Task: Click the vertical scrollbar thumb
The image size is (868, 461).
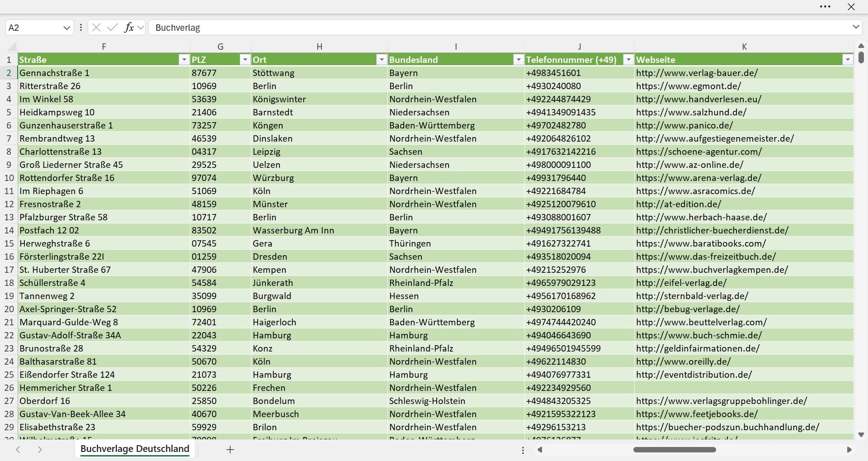Action: [x=861, y=57]
